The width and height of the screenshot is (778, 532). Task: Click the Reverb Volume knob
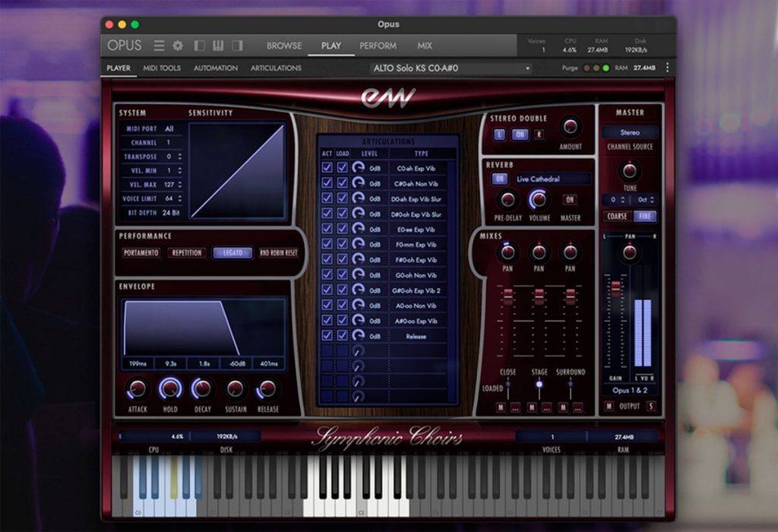[539, 199]
